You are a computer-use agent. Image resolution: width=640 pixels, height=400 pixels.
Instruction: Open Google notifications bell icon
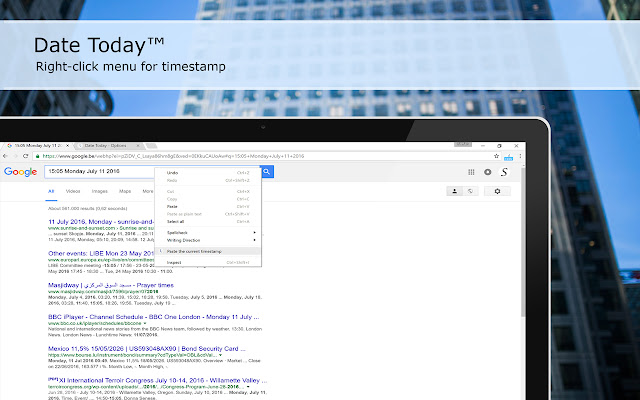tap(488, 172)
